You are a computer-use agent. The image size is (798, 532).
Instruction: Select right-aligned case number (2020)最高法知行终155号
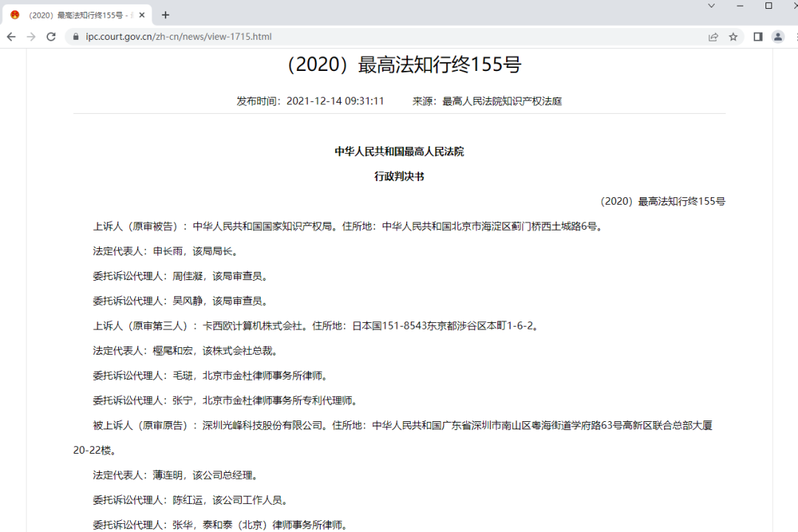coord(663,201)
